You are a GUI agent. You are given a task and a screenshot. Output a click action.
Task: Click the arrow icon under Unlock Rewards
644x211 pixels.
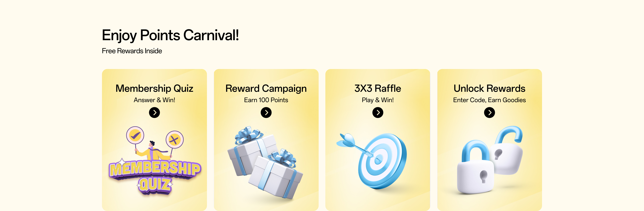[490, 113]
